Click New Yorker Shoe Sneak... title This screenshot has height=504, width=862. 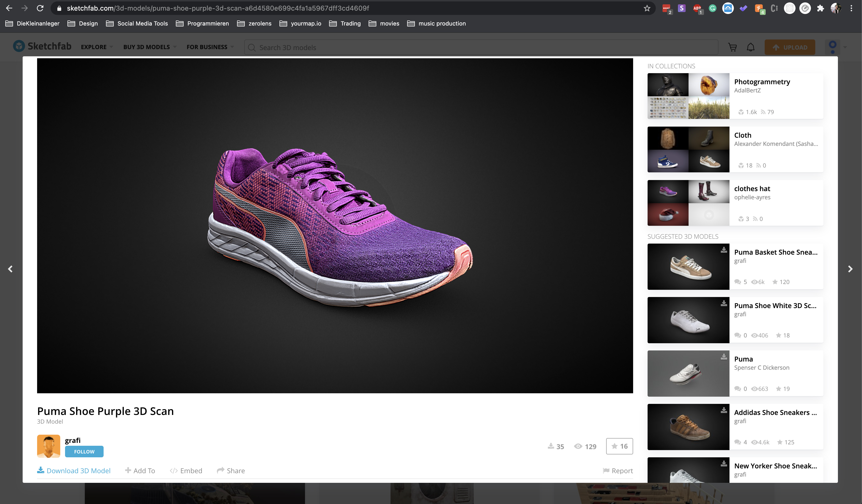(x=776, y=466)
